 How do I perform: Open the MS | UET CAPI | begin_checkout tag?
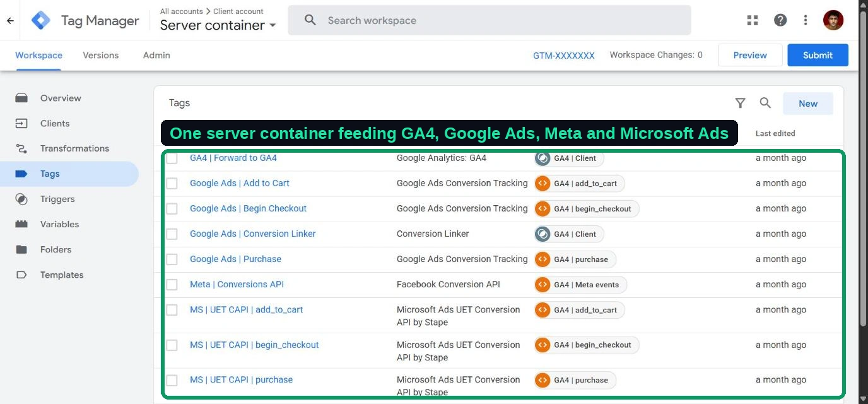(254, 345)
